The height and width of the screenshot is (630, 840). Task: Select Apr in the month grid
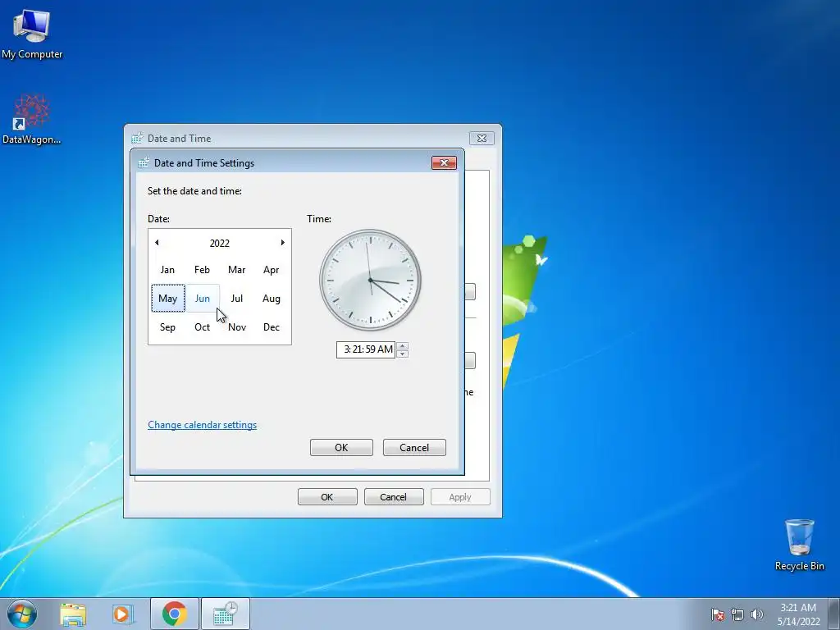(271, 269)
